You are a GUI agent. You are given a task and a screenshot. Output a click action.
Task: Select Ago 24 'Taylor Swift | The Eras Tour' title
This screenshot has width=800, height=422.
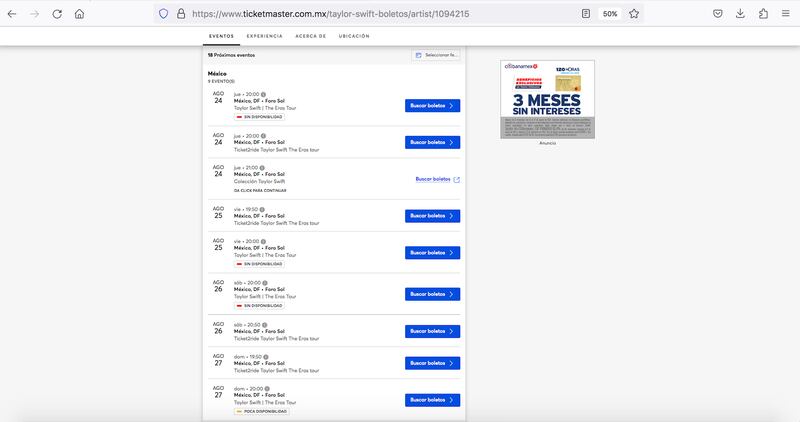265,108
